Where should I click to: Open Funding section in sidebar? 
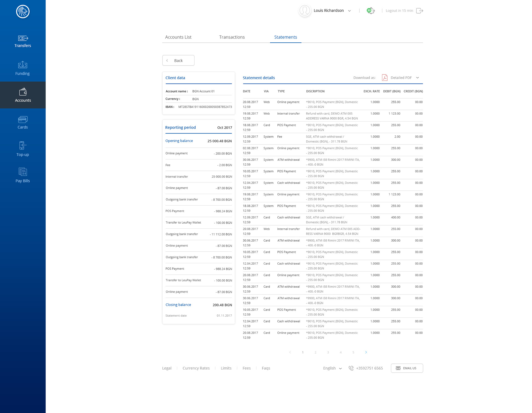tap(22, 65)
